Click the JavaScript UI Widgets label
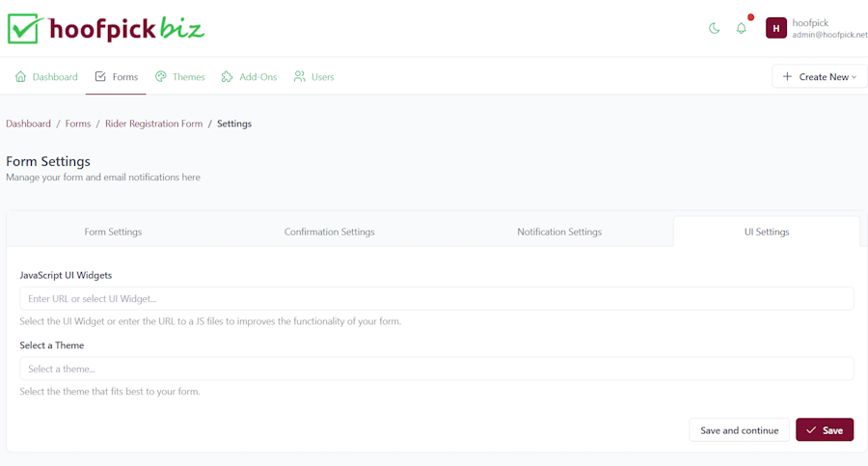Viewport: 868px width, 466px height. click(x=66, y=275)
